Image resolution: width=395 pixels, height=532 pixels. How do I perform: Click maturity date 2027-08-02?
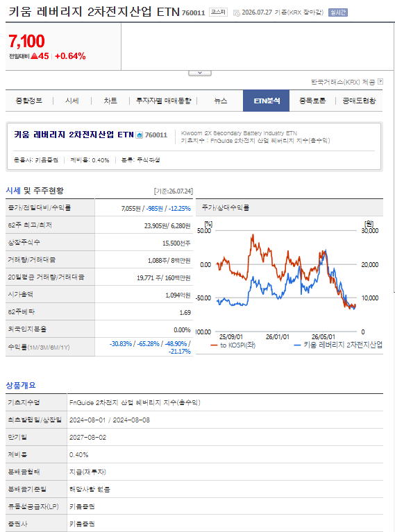tap(87, 438)
